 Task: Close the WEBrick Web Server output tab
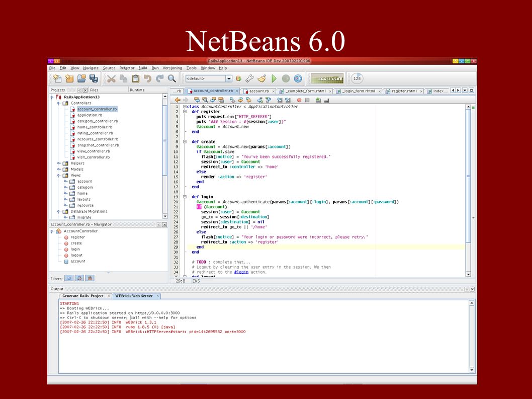158,296
